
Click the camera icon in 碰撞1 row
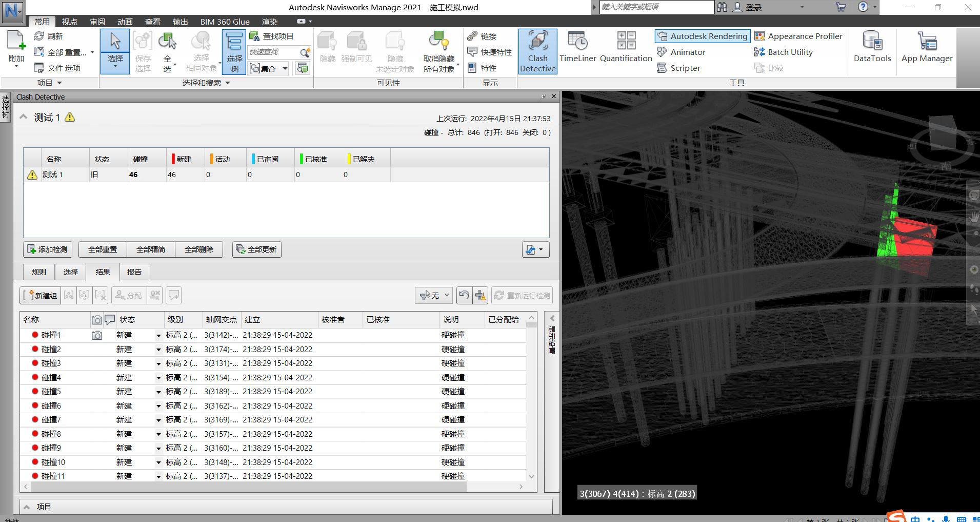point(96,335)
